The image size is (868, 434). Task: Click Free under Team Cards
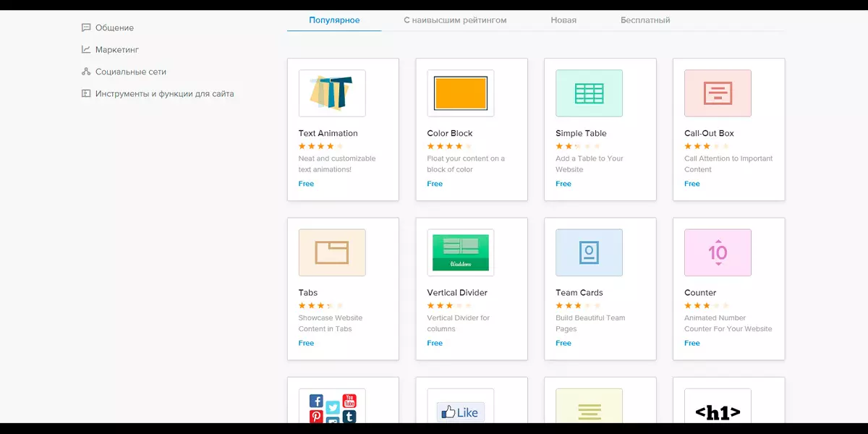[563, 343]
